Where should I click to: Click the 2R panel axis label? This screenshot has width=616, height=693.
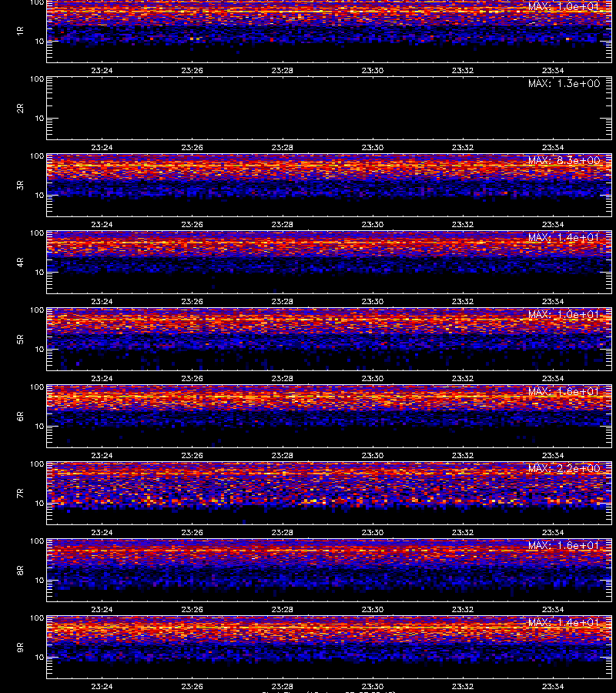(20, 109)
